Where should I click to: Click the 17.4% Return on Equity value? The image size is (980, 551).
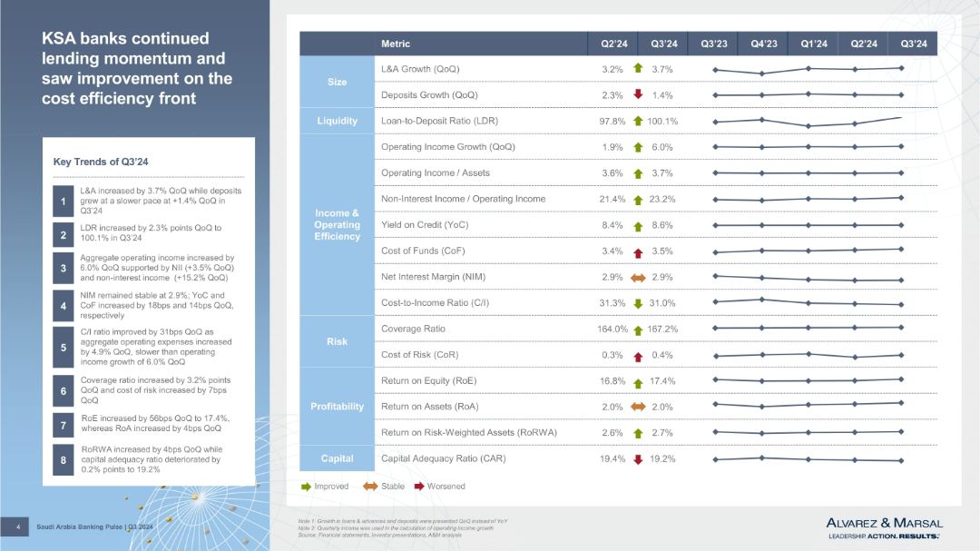click(662, 381)
